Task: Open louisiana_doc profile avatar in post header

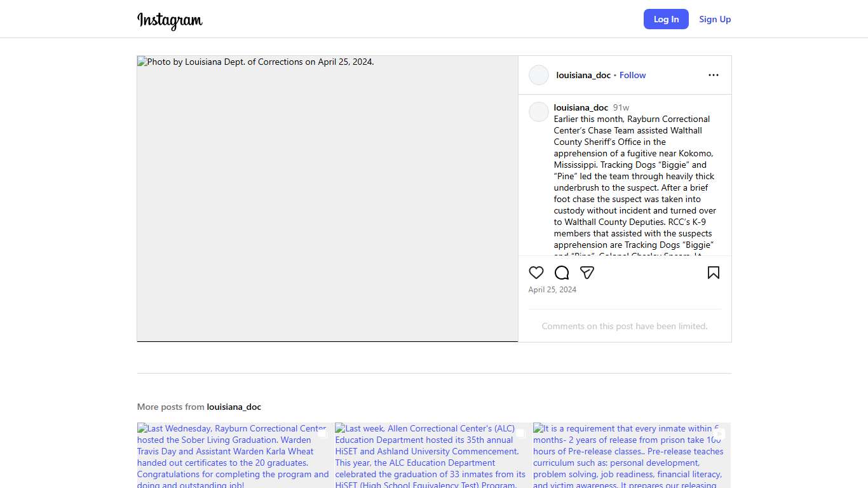Action: coord(539,75)
